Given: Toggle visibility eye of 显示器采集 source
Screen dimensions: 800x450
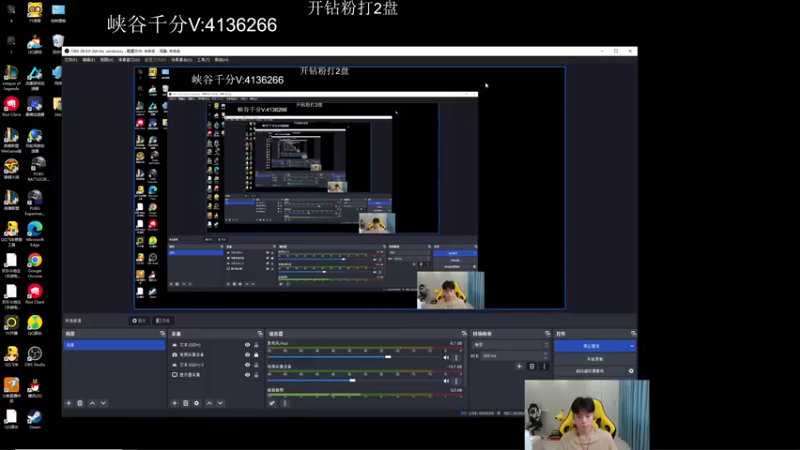Looking at the screenshot, I should 247,374.
